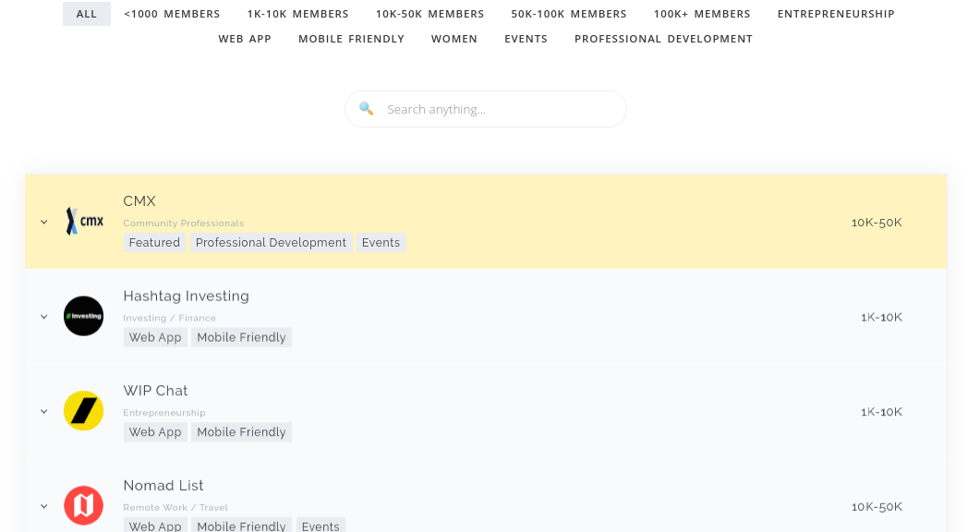Click Hashtag Investing's Mobile Friendly tag
980x532 pixels.
[x=241, y=337]
